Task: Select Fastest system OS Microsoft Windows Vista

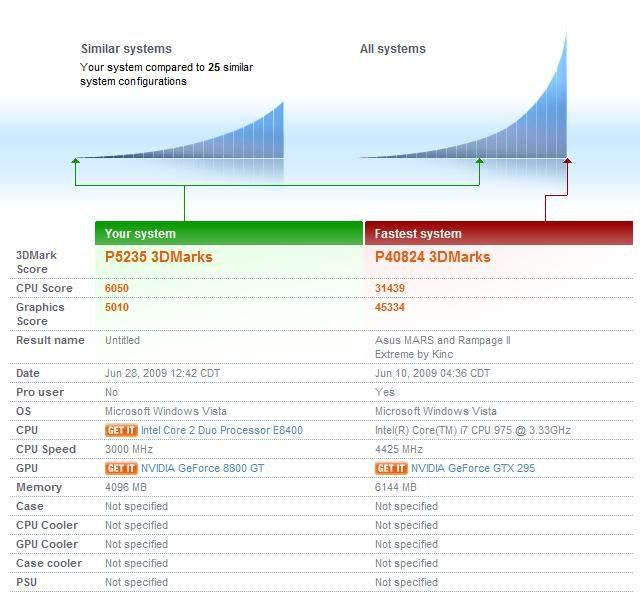Action: (x=436, y=412)
